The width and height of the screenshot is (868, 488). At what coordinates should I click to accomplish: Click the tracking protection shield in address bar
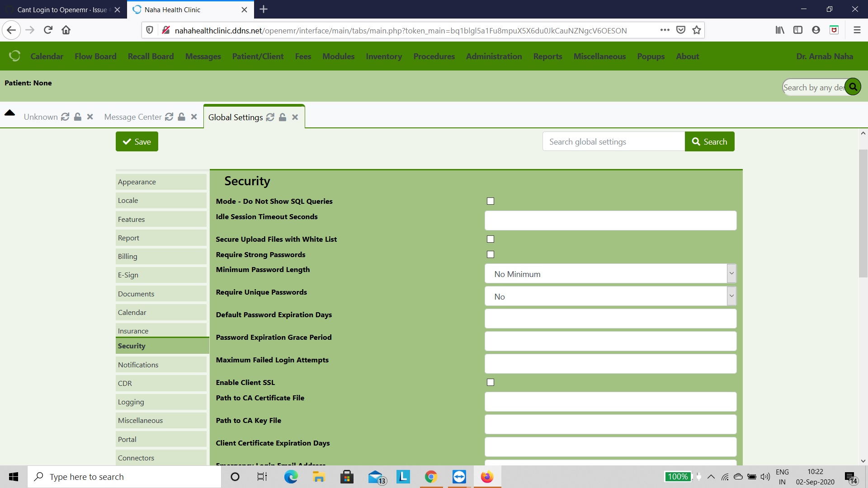150,30
